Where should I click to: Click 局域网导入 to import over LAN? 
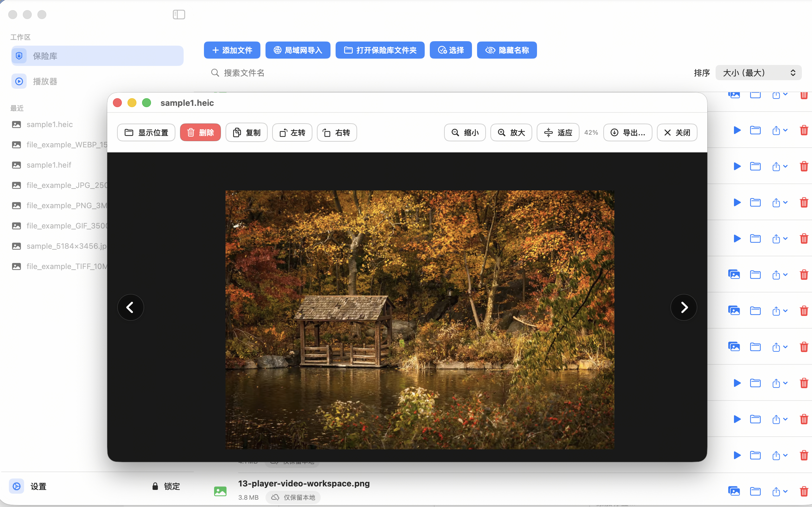point(297,50)
